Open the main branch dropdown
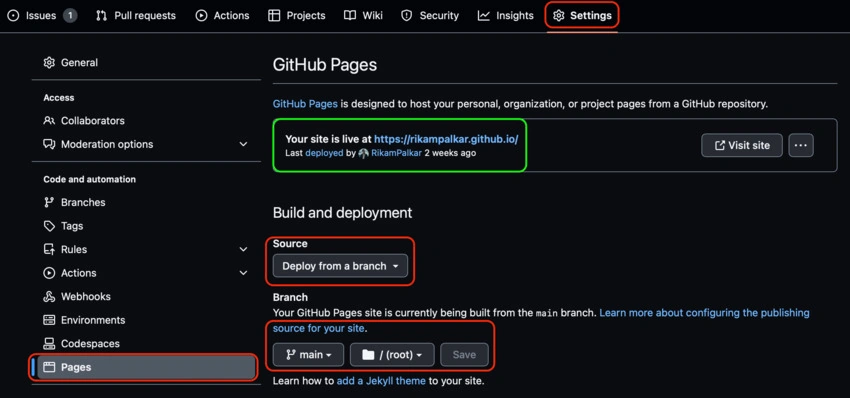Screen dimensions: 850x398 [308, 355]
